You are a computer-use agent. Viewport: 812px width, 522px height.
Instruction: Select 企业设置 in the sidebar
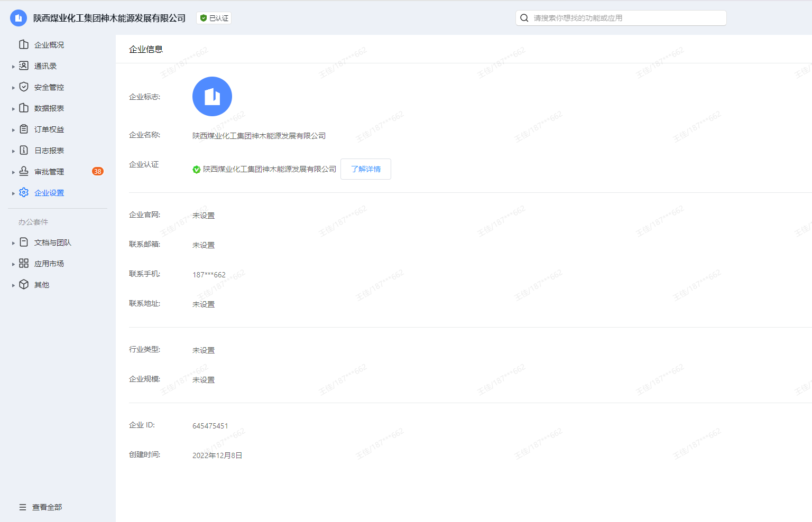click(49, 193)
